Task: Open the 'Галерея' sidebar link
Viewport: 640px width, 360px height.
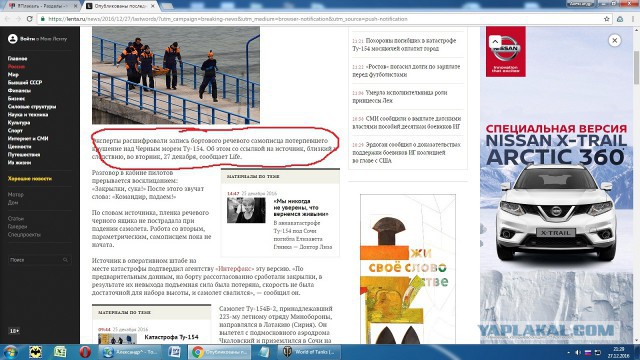Action: 17,227
